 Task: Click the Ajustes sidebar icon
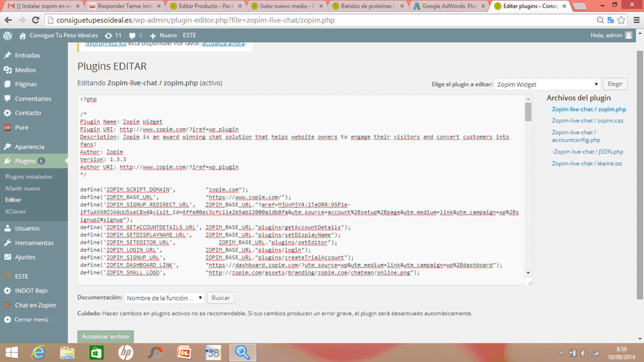pyautogui.click(x=8, y=257)
